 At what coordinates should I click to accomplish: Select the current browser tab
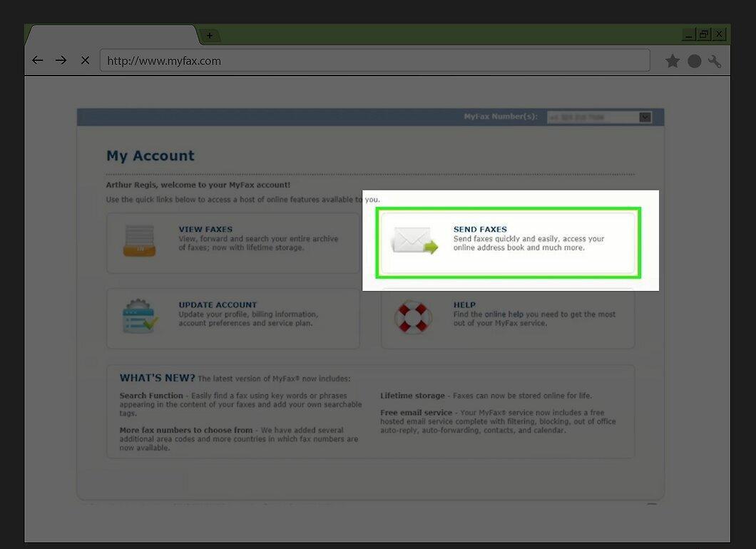click(x=112, y=35)
